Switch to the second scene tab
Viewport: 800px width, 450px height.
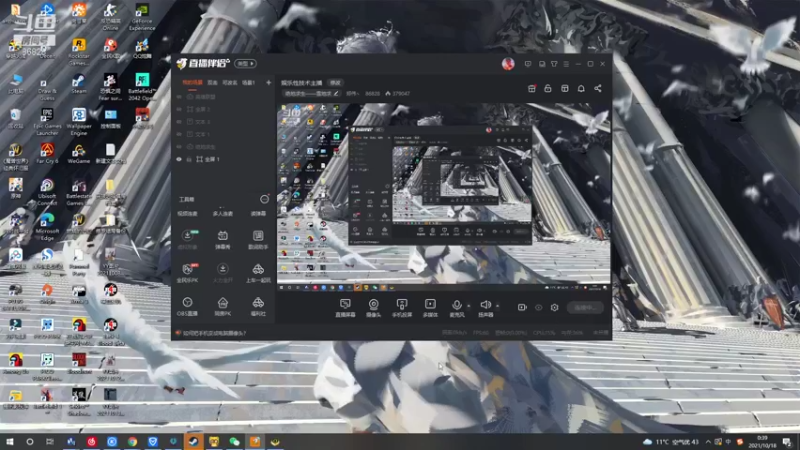(212, 83)
